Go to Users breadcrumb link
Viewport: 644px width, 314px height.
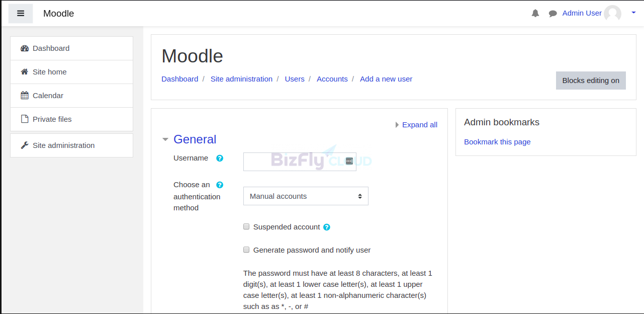(x=295, y=79)
